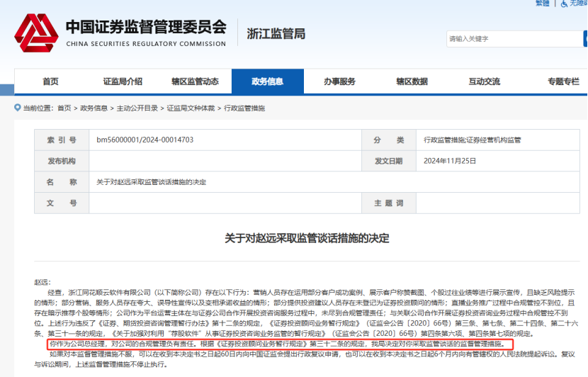
Task: Click the 文号 label cell
Action: (x=62, y=203)
